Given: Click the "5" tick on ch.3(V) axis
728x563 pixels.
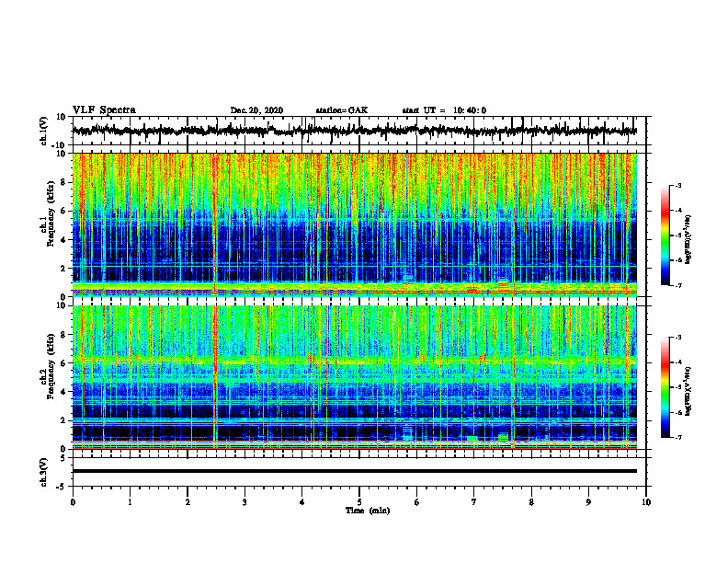Looking at the screenshot, I should click(x=63, y=458).
